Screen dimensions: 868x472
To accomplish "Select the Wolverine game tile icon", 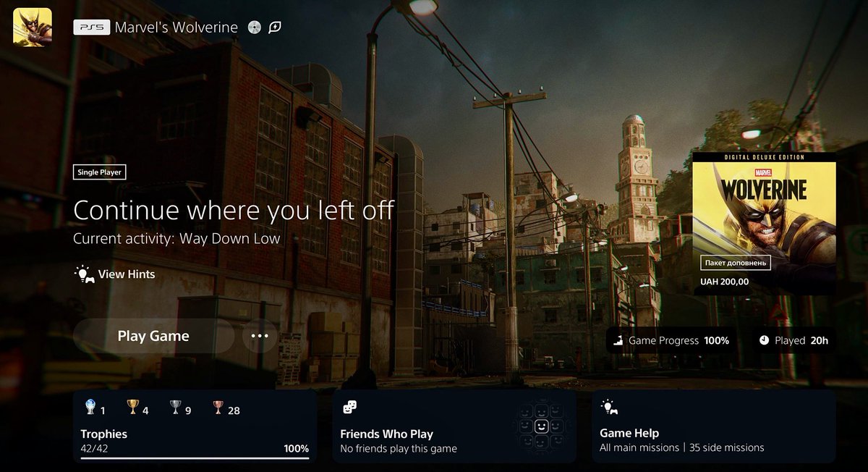I will (x=32, y=27).
